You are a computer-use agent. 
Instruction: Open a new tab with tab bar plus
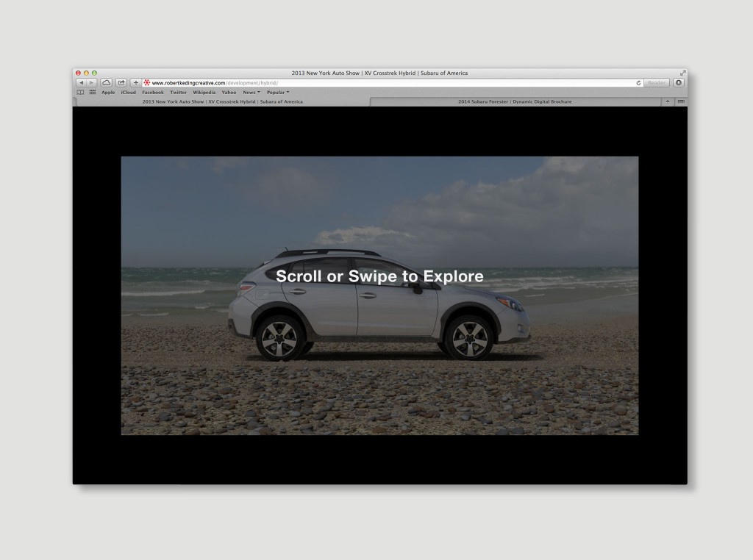667,101
